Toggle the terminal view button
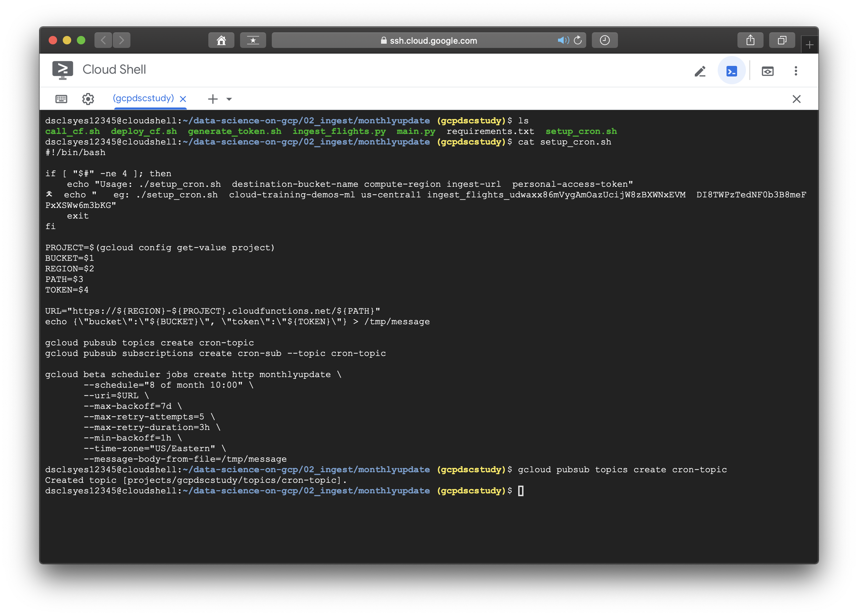 (731, 71)
